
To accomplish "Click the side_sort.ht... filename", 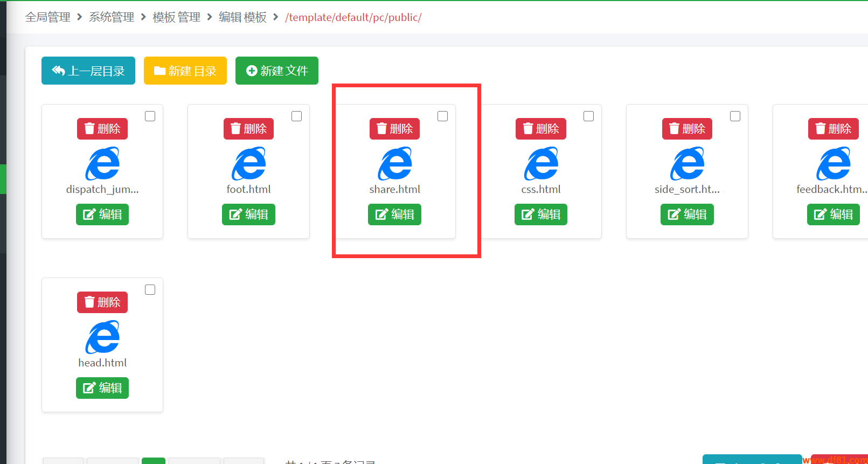I will (x=687, y=189).
